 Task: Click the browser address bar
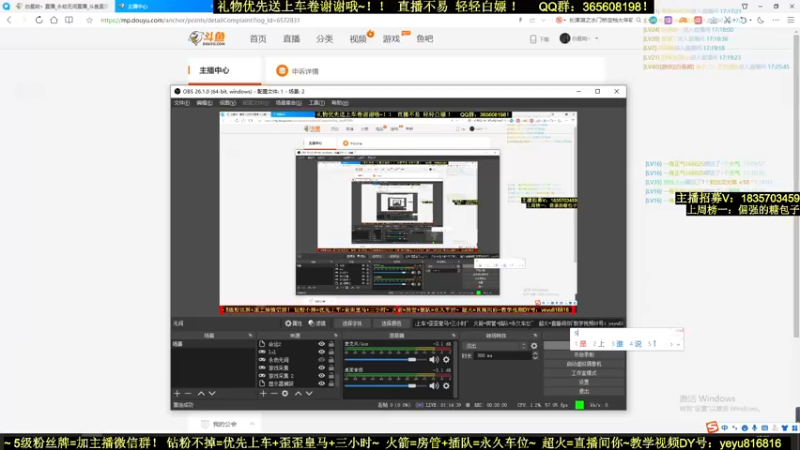pyautogui.click(x=306, y=20)
